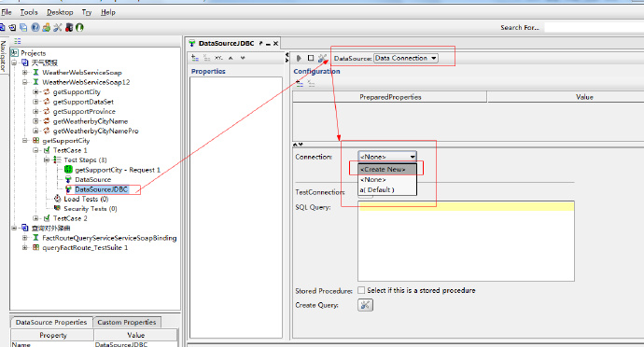Image resolution: width=644 pixels, height=347 pixels.
Task: Click move property down arrow icon
Action: tap(243, 59)
